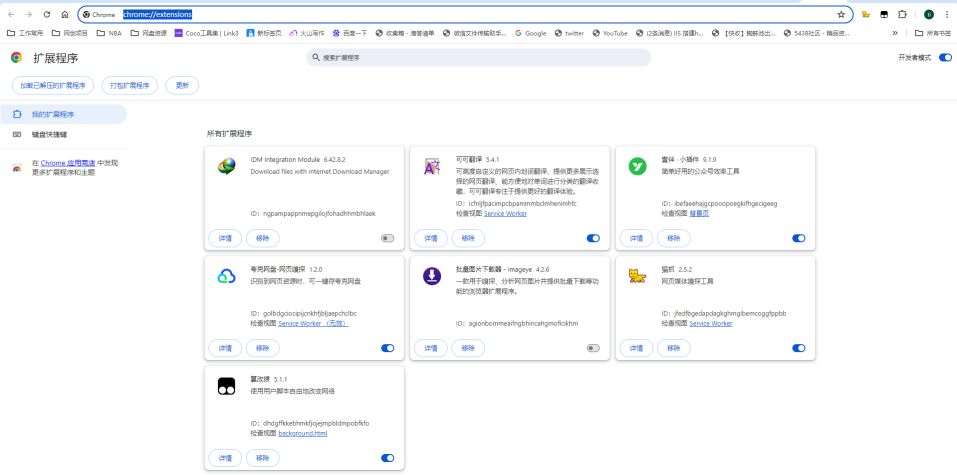Click the 篡改猴 black Tampermonkey icon
Viewport: 957px width, 475px height.
tap(226, 386)
